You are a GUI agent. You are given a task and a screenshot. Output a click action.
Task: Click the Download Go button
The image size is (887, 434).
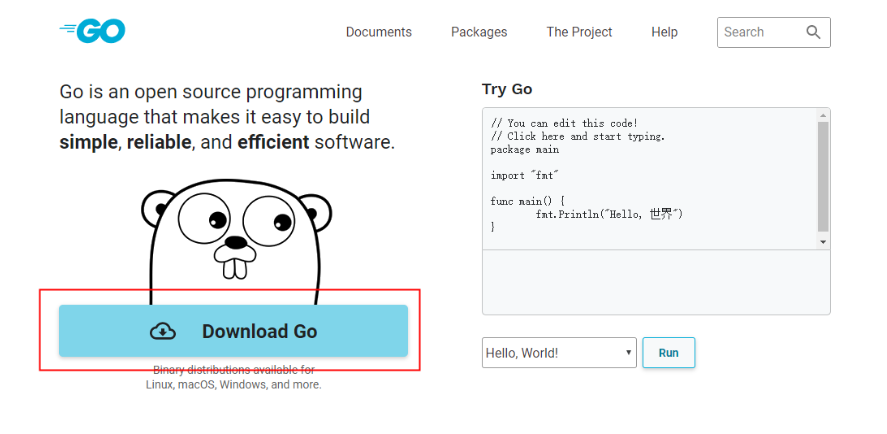click(x=234, y=331)
